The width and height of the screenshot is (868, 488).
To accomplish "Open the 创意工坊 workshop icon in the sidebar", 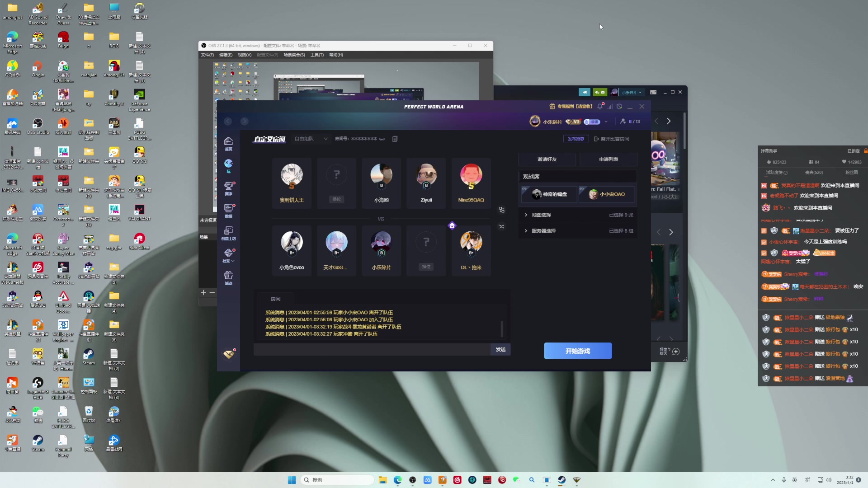I will pos(228,233).
